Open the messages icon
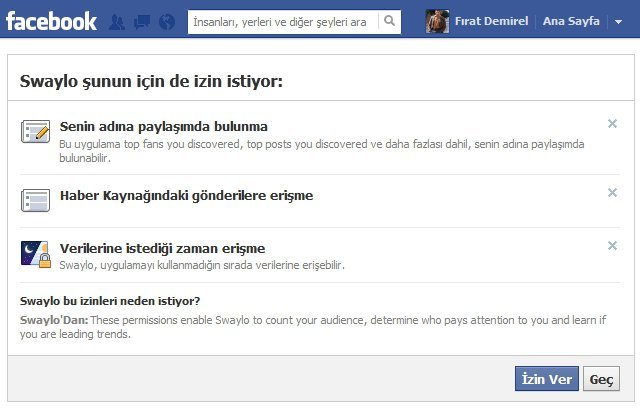This screenshot has width=640, height=413. [142, 22]
